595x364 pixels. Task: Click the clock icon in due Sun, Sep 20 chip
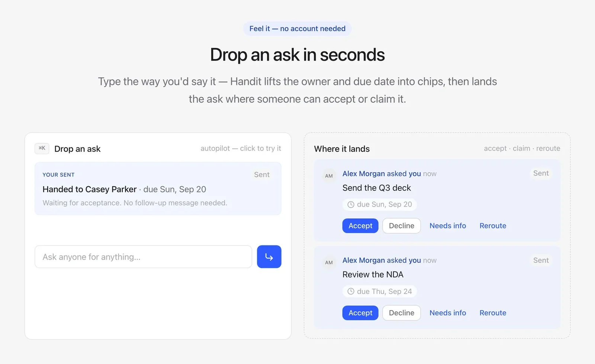351,204
